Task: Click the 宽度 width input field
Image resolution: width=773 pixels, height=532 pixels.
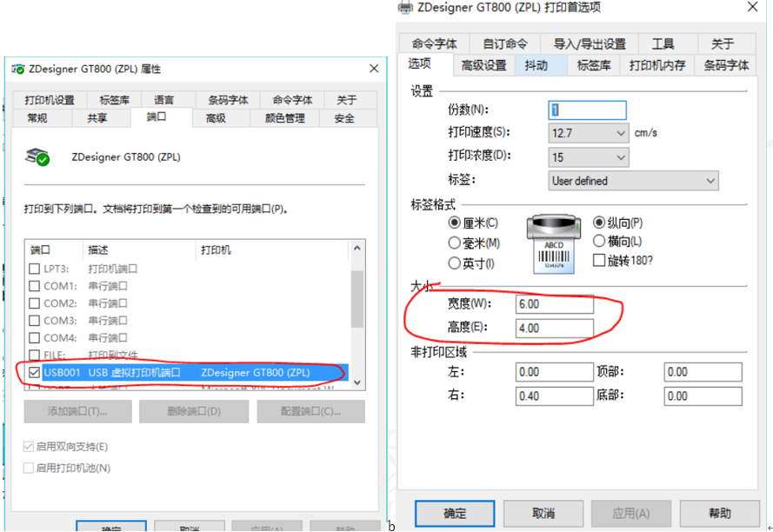Action: (554, 304)
